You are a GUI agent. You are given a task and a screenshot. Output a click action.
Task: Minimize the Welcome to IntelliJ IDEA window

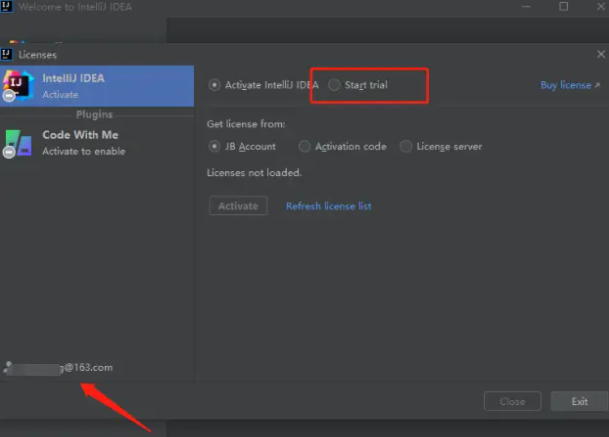click(526, 7)
